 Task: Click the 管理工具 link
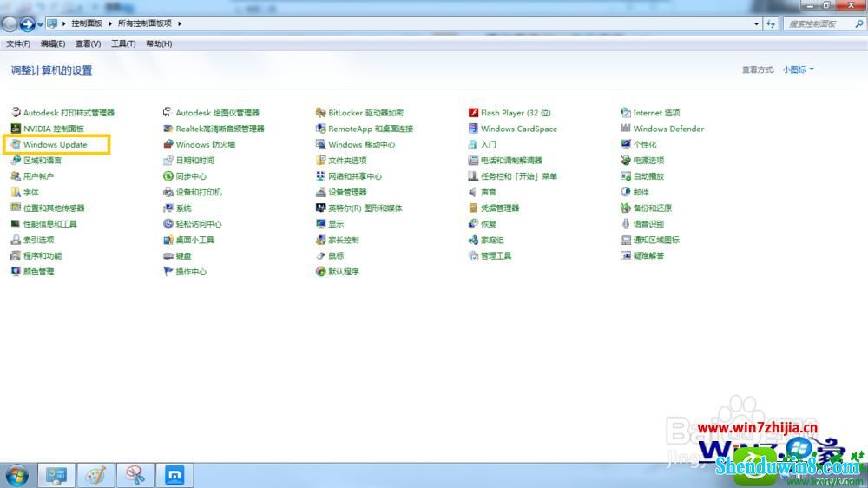496,256
